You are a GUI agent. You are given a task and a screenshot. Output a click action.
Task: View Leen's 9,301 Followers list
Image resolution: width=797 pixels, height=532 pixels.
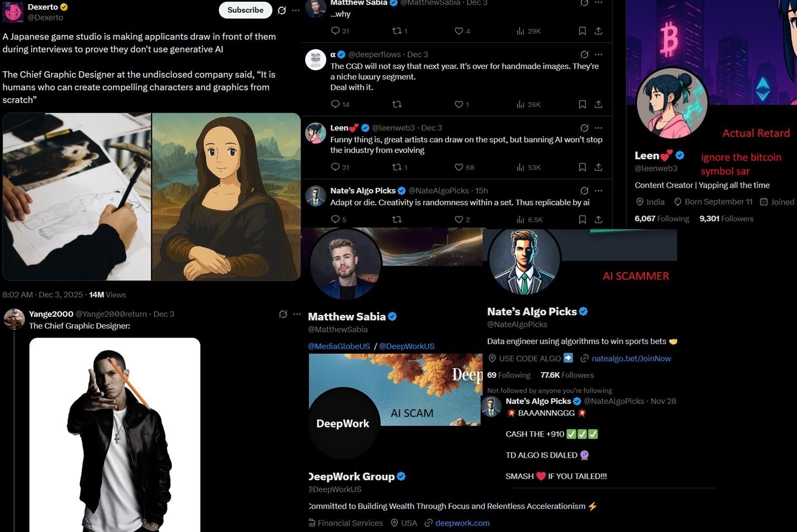(726, 219)
